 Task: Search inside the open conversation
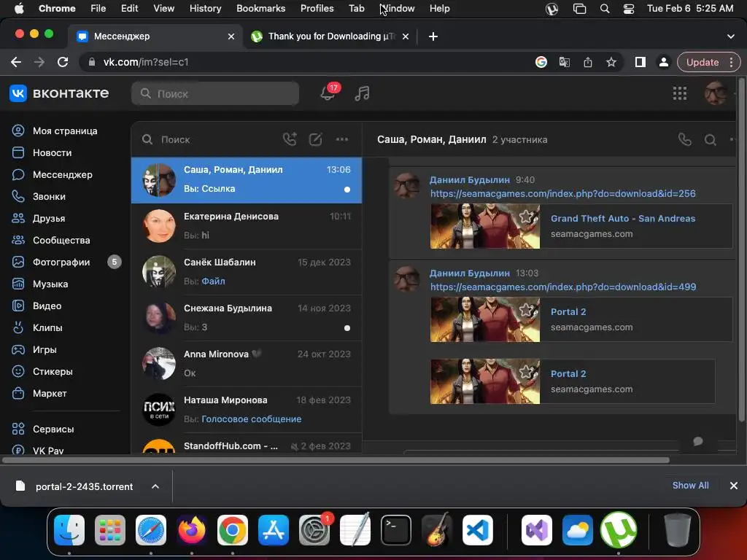click(x=711, y=139)
